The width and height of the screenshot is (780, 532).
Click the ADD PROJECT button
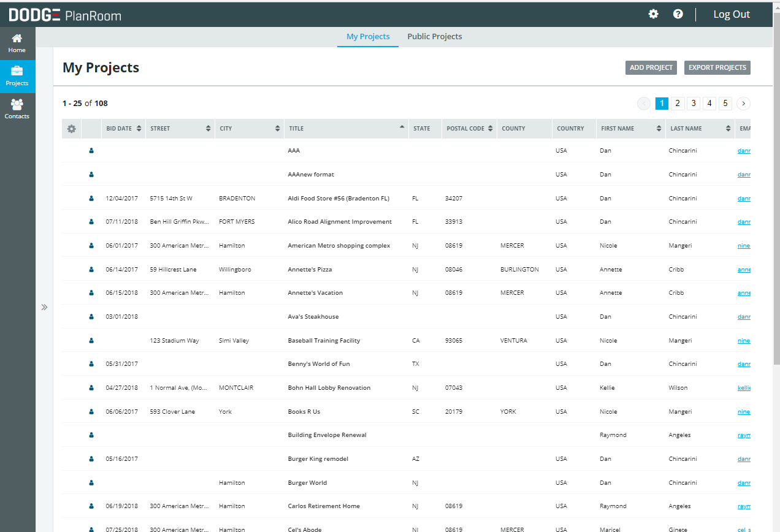click(x=651, y=67)
